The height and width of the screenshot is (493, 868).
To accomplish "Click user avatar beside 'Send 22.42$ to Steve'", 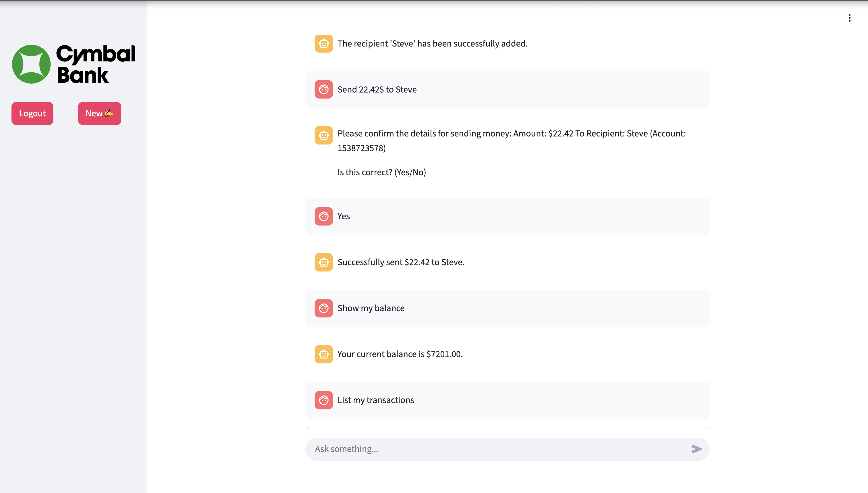I will [323, 89].
